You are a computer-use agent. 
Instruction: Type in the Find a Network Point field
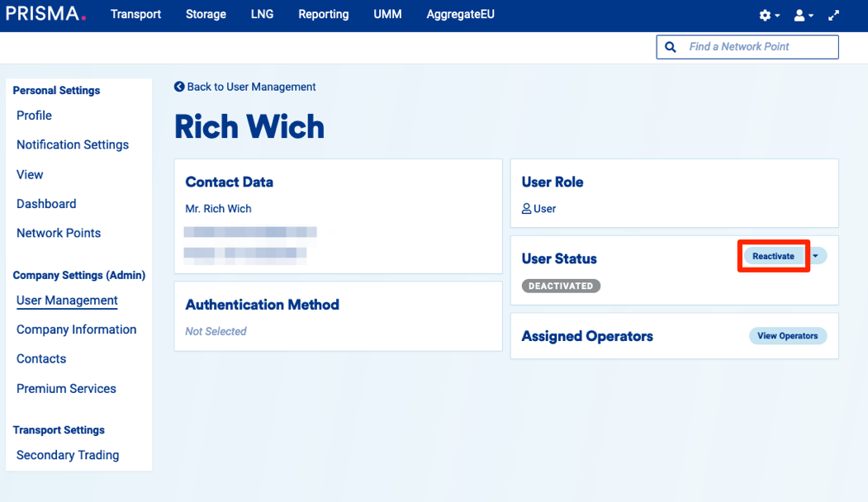tap(760, 47)
